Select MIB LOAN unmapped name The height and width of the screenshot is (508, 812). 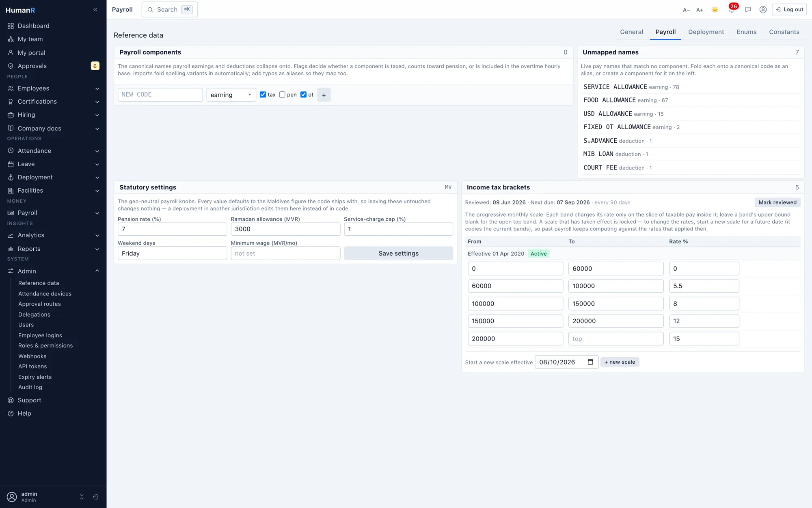click(x=598, y=154)
